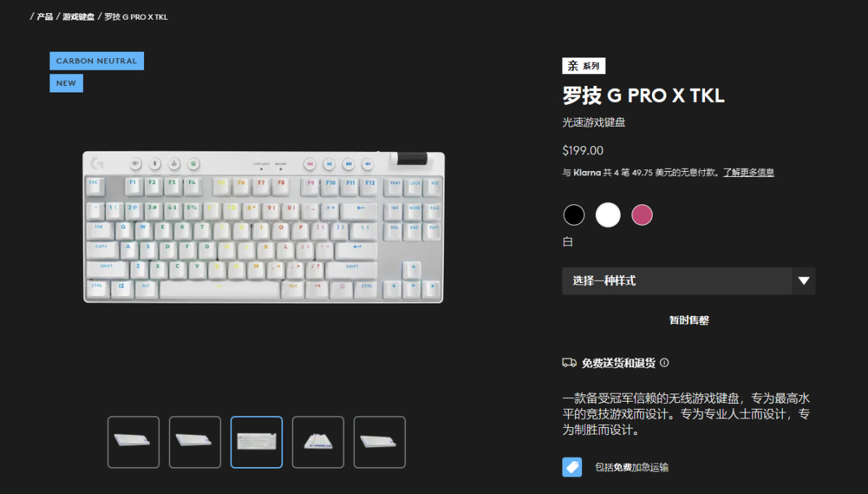Show the second angled keyboard thumbnail
The height and width of the screenshot is (494, 868).
195,442
